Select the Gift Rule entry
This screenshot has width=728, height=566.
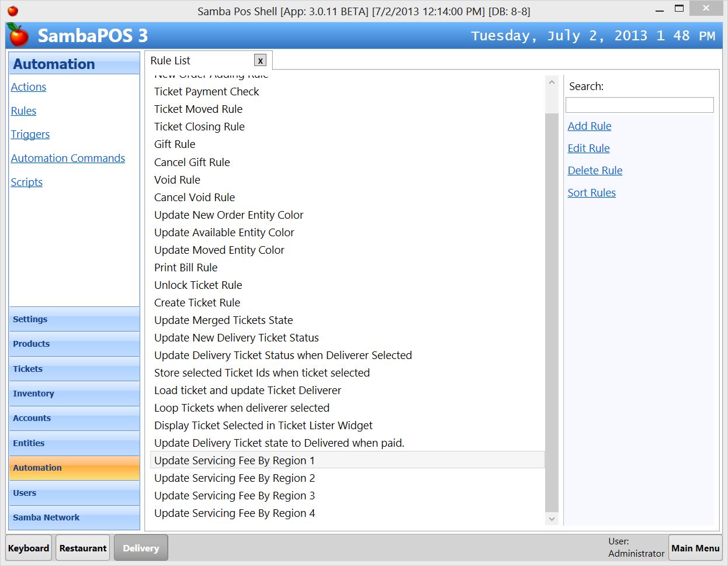coord(174,144)
